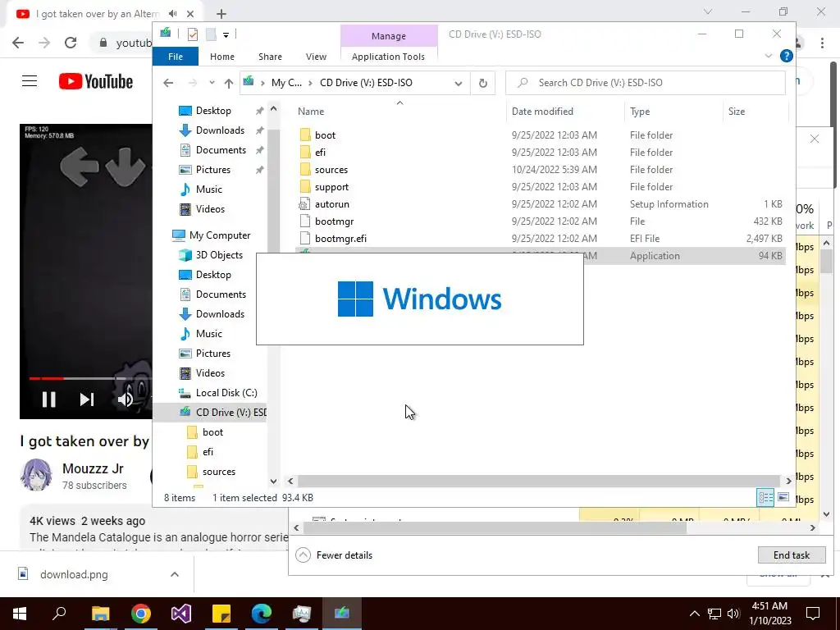This screenshot has width=840, height=630.
Task: Open pinned Pictures in Quick access
Action: (x=212, y=170)
